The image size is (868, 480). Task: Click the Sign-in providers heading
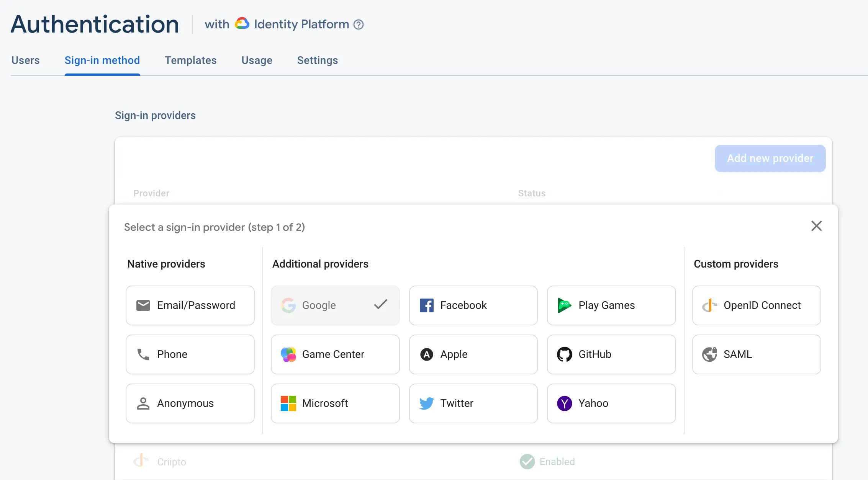(x=155, y=116)
